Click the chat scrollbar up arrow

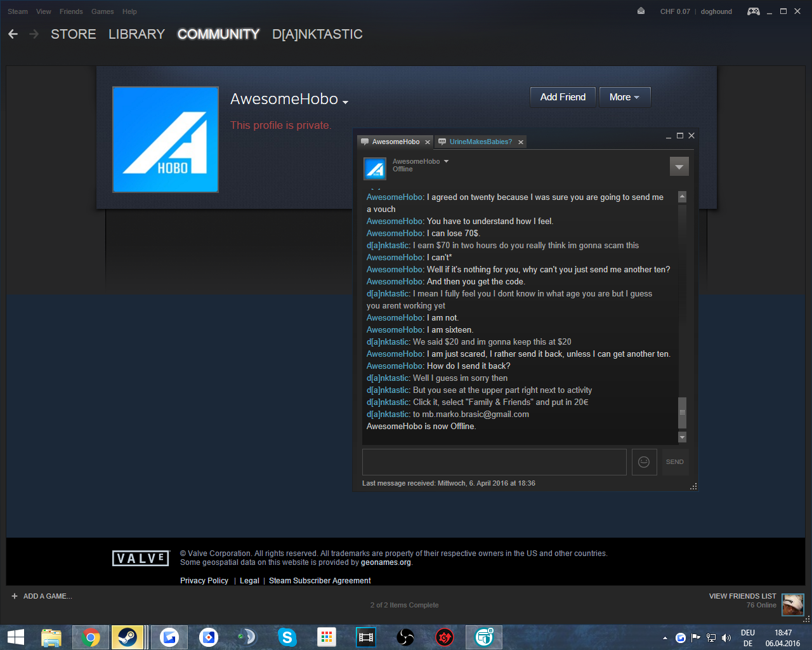[682, 197]
